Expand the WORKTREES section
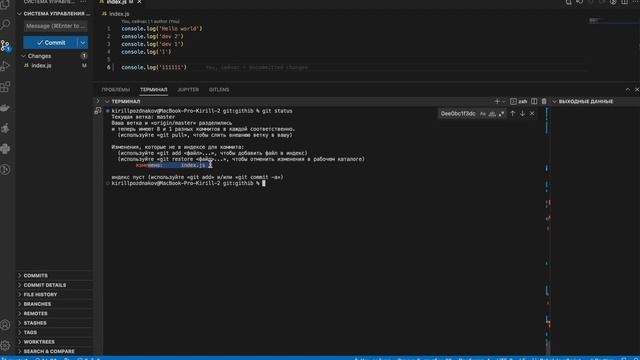The width and height of the screenshot is (640, 360). 39,342
